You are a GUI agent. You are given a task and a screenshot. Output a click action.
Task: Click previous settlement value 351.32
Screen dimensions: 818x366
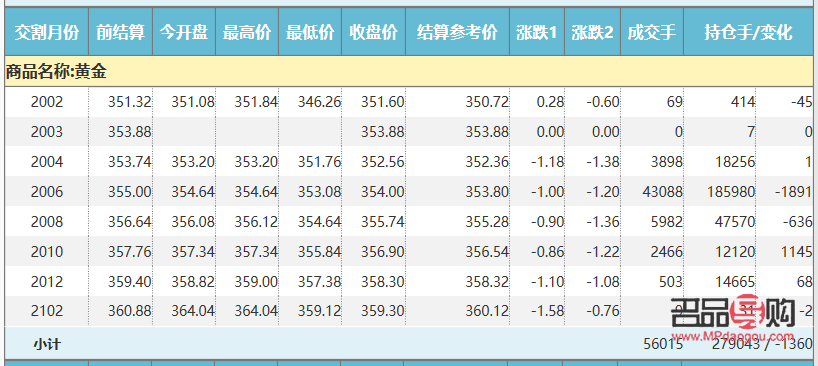click(x=130, y=102)
